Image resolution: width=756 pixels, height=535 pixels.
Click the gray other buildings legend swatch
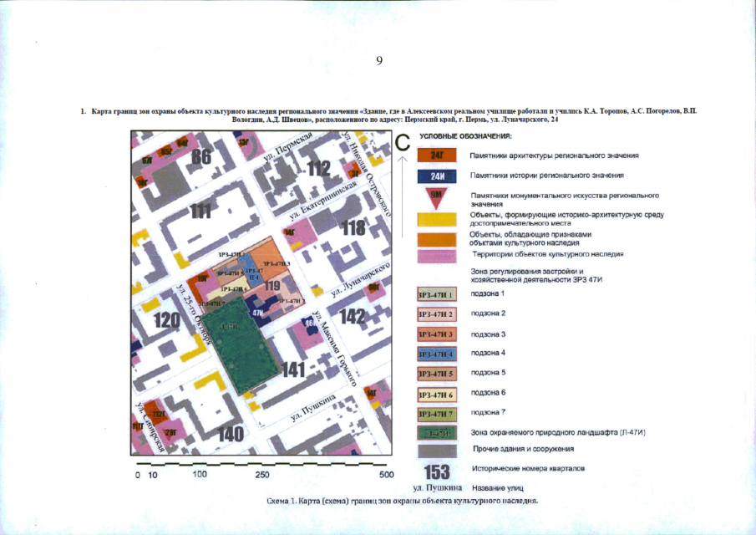tap(437, 451)
